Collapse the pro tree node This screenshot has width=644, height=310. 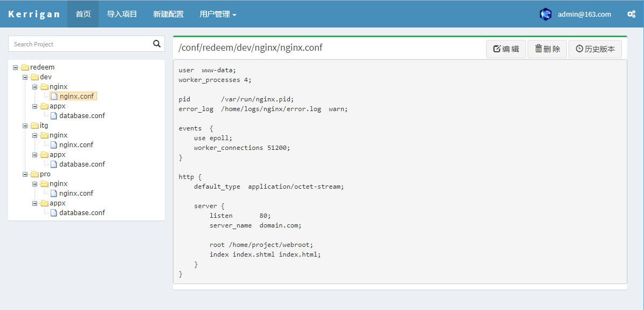tap(25, 174)
